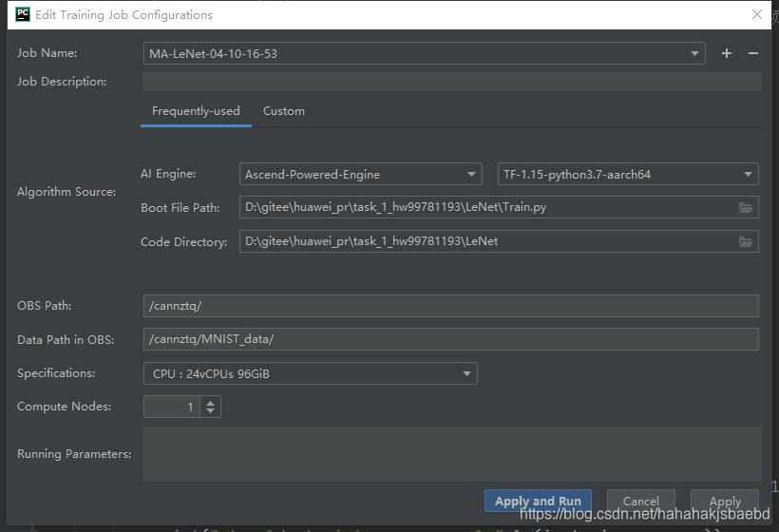Viewport: 779px width, 532px height.
Task: Click the plus icon to add job configuration
Action: (x=727, y=53)
